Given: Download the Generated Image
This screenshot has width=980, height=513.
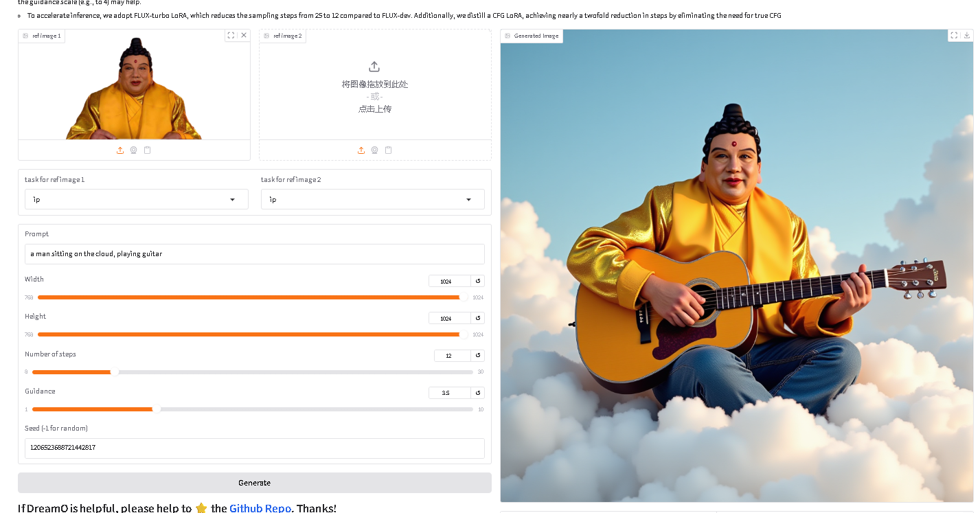Looking at the screenshot, I should click(967, 35).
